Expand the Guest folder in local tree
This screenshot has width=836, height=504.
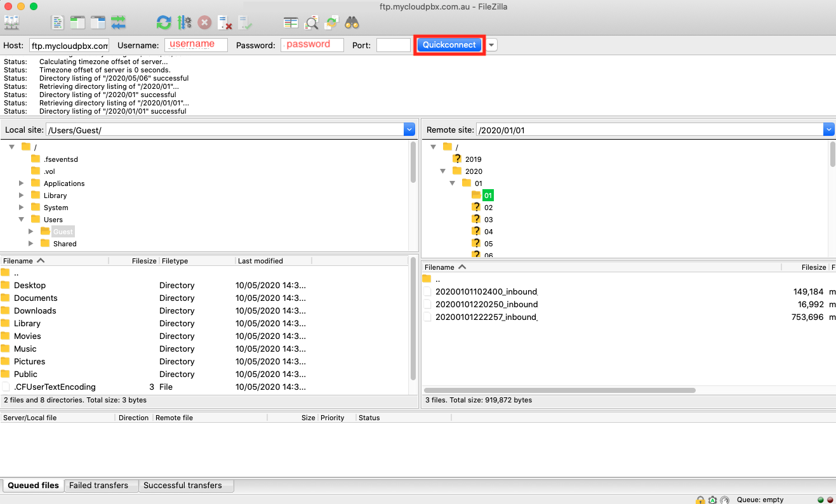pyautogui.click(x=31, y=232)
